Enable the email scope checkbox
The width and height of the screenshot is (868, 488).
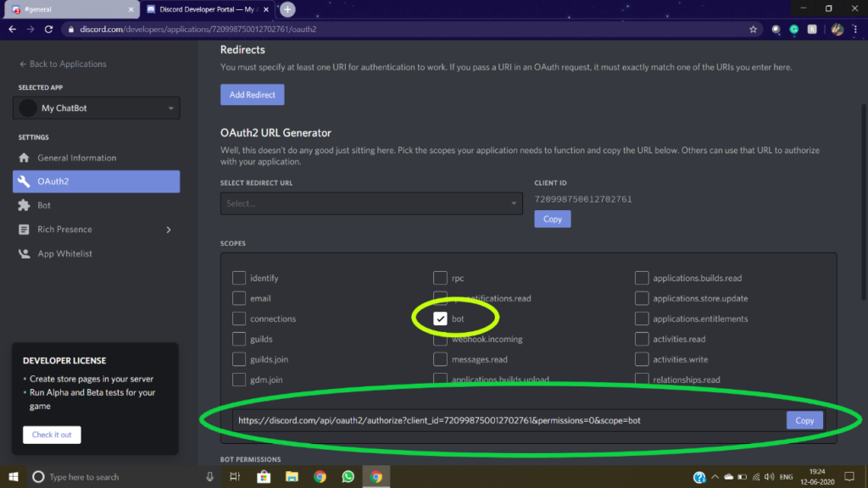click(x=238, y=298)
